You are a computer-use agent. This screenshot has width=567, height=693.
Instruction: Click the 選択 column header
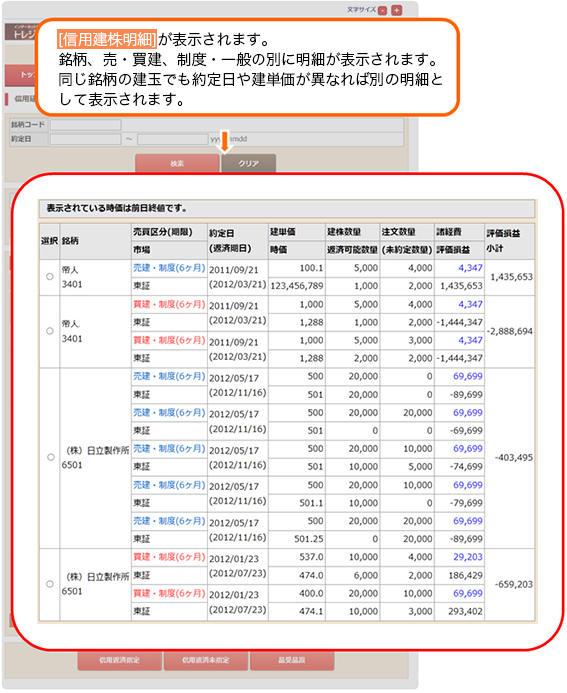point(49,241)
